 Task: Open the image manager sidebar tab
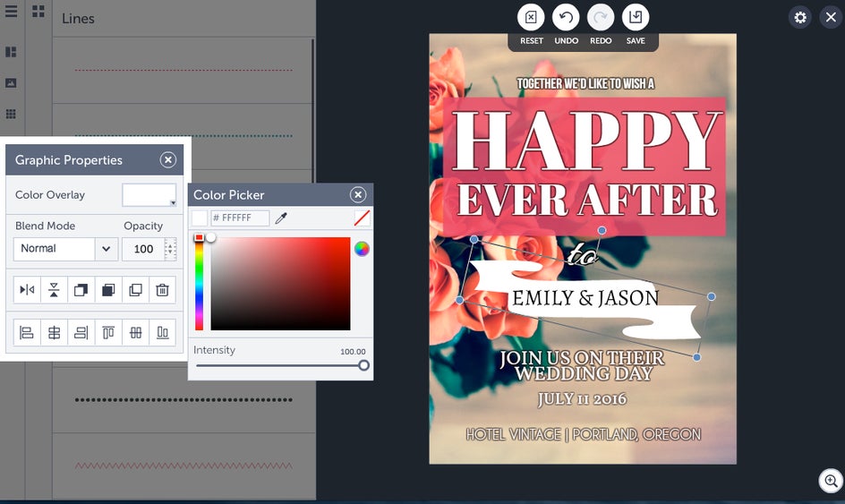[x=11, y=83]
